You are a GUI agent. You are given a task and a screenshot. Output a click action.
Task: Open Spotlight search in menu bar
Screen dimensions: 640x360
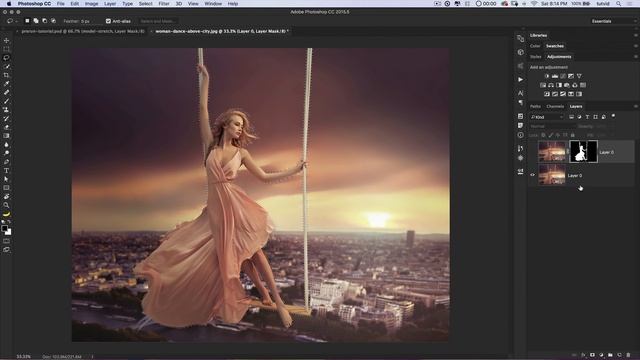click(x=619, y=4)
